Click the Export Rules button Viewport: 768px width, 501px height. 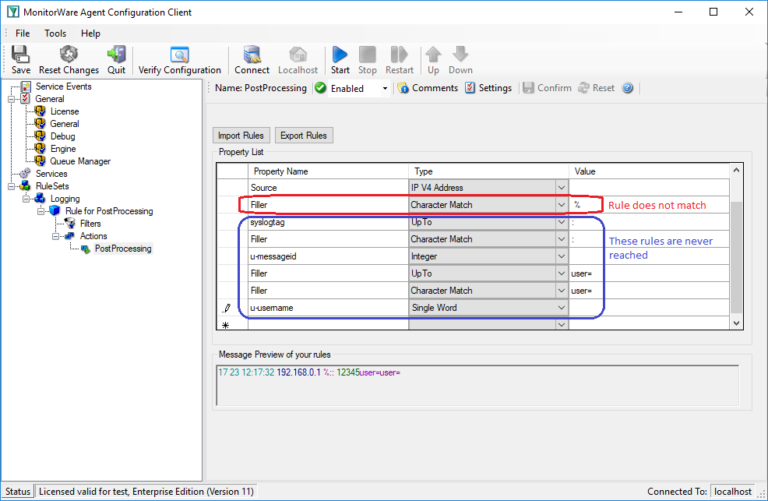pos(302,135)
